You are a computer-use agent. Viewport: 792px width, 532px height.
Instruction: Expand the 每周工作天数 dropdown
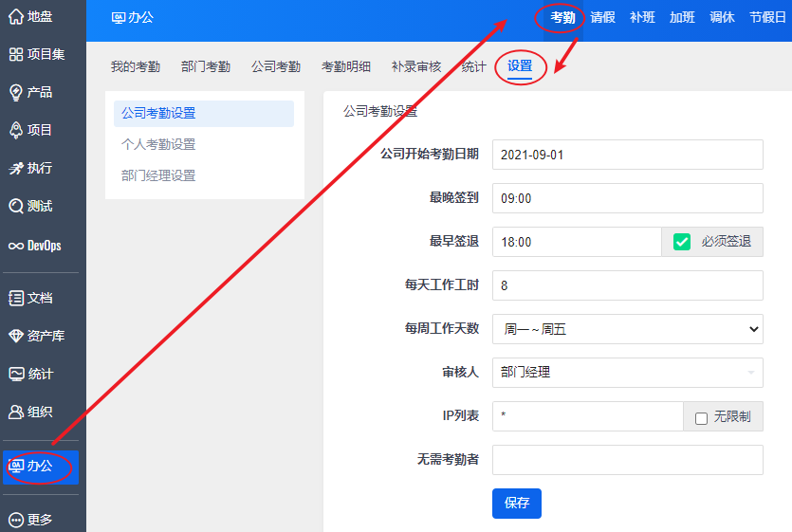(627, 329)
